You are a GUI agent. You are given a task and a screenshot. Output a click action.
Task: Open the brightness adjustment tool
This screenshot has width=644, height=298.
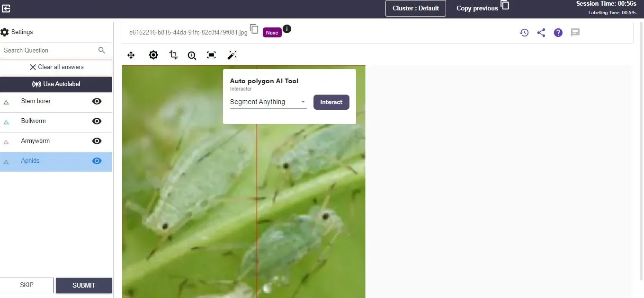(153, 55)
